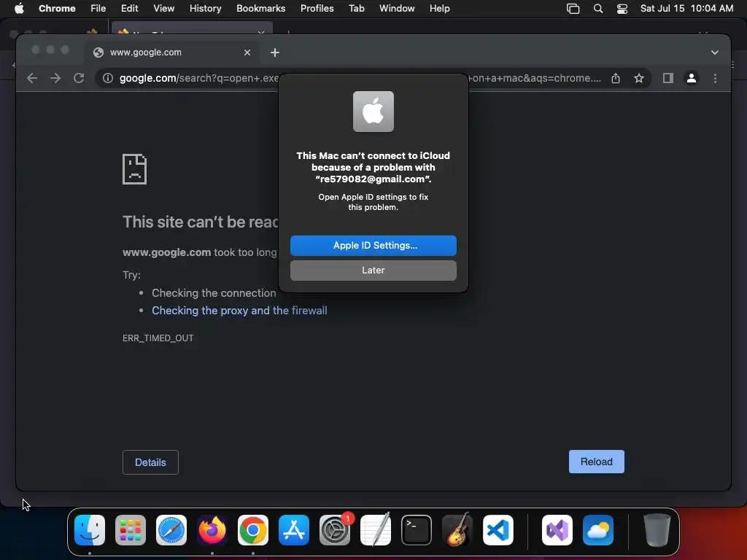
Task: Open Control Center in menu bar
Action: [622, 8]
